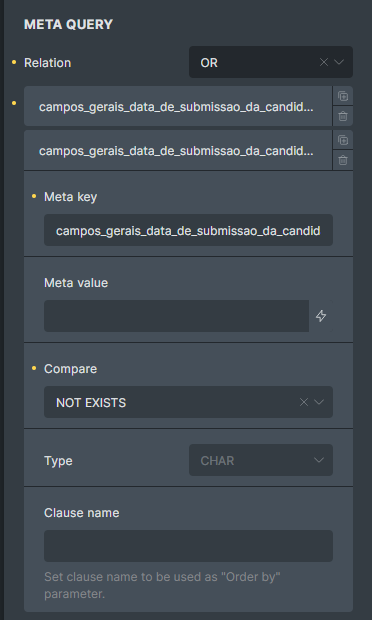Focus the Meta value input field
Image resolution: width=372 pixels, height=620 pixels.
click(x=176, y=316)
